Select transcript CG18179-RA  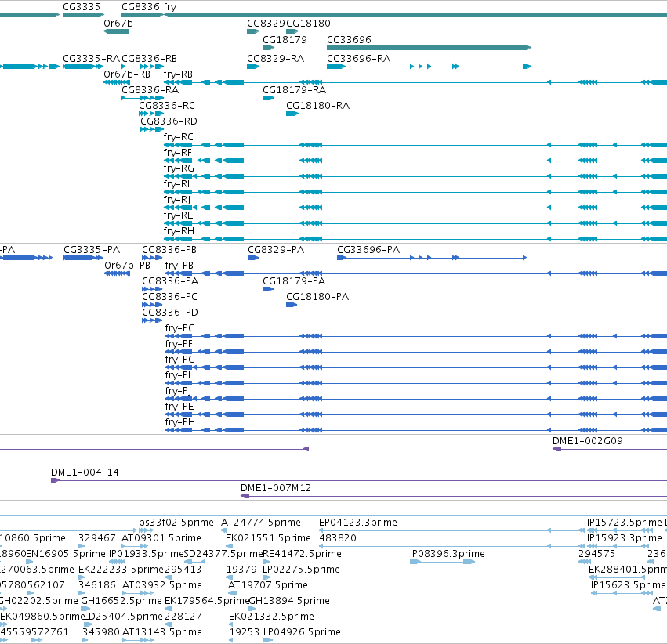pyautogui.click(x=295, y=89)
